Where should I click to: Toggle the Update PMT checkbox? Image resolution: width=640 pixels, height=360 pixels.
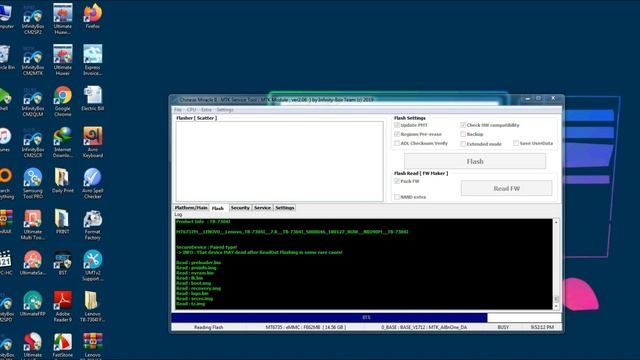(397, 125)
